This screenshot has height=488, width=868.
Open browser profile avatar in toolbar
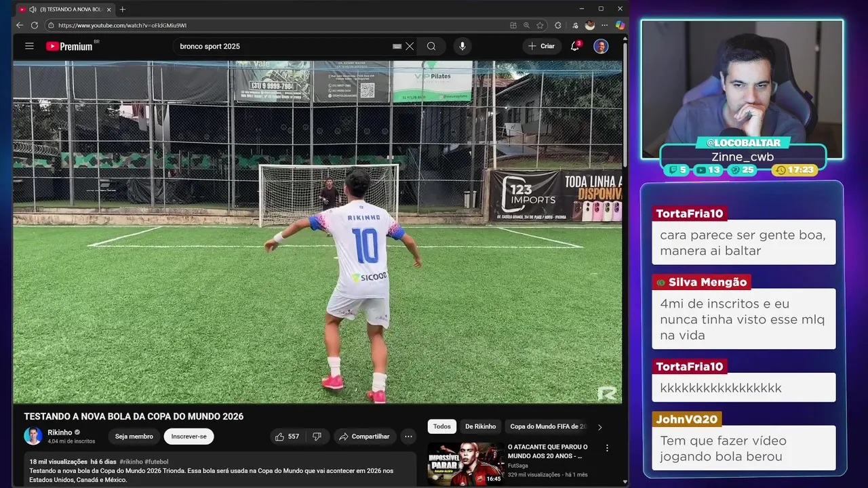click(x=590, y=25)
